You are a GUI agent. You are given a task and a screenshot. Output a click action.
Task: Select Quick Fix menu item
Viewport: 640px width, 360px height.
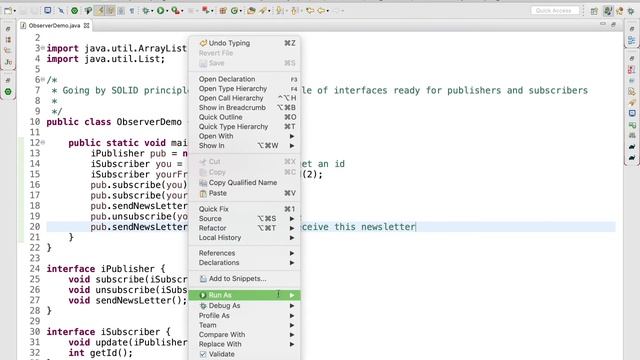click(244, 209)
